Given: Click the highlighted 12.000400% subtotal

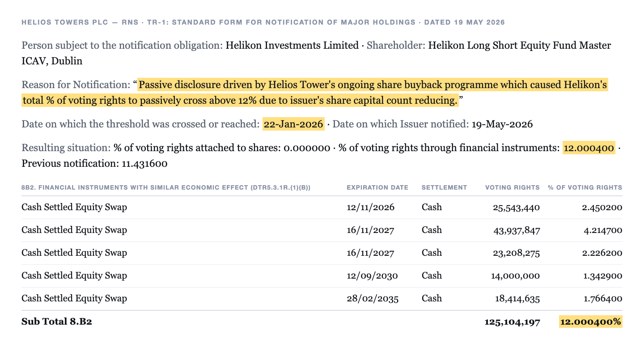Looking at the screenshot, I should tap(590, 322).
